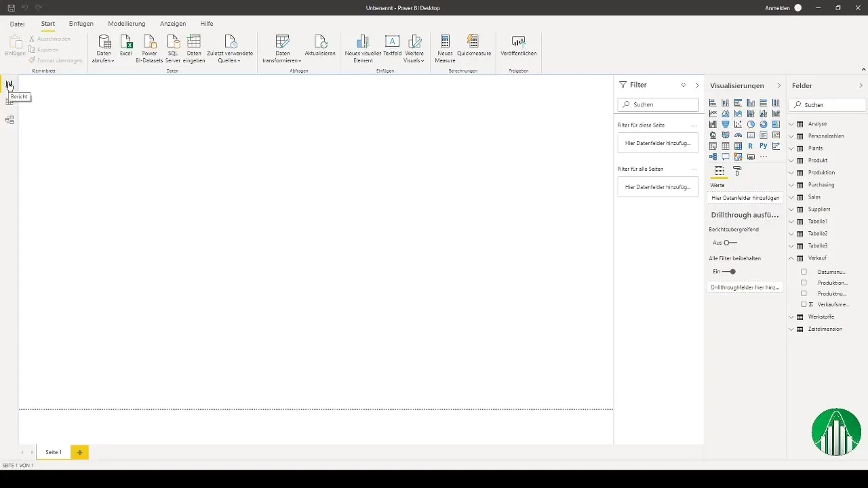Check the Verkaufsme... field checkbox
Screen dimensions: 868x488
point(804,304)
